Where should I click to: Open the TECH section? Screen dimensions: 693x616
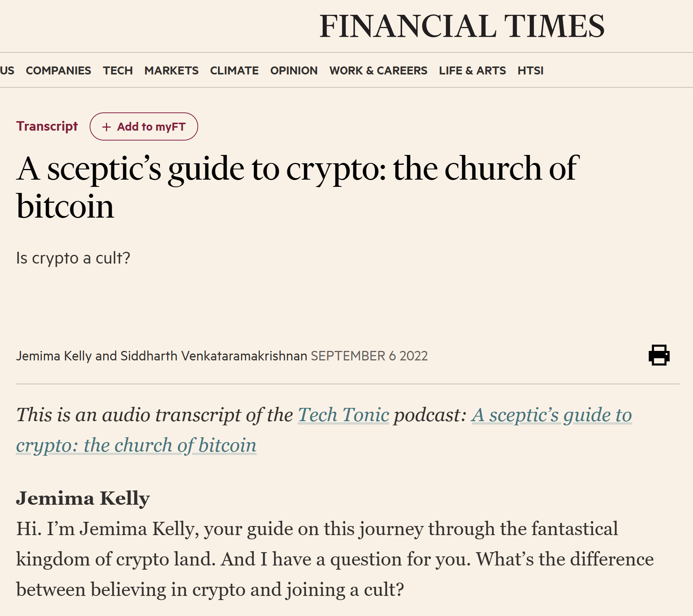coord(118,70)
